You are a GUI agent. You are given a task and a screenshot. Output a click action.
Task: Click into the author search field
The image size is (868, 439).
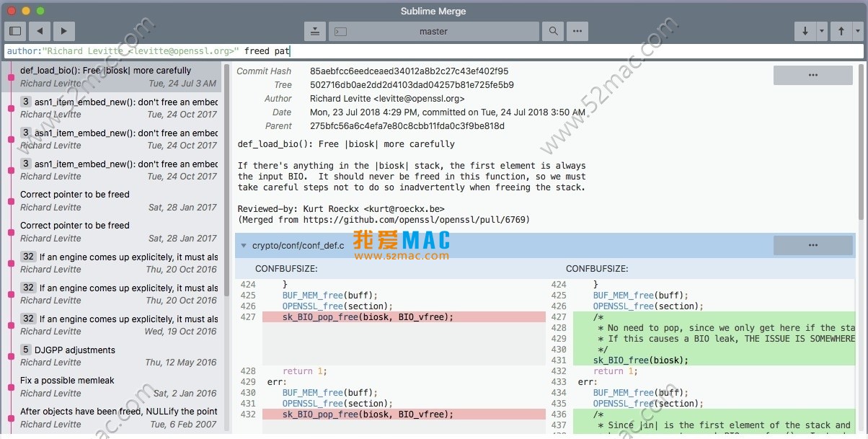pos(434,51)
